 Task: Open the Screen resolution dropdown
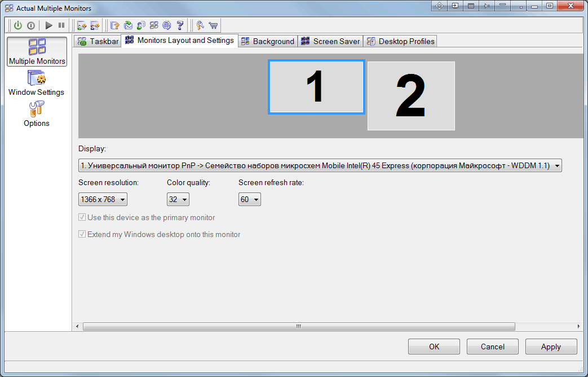103,199
